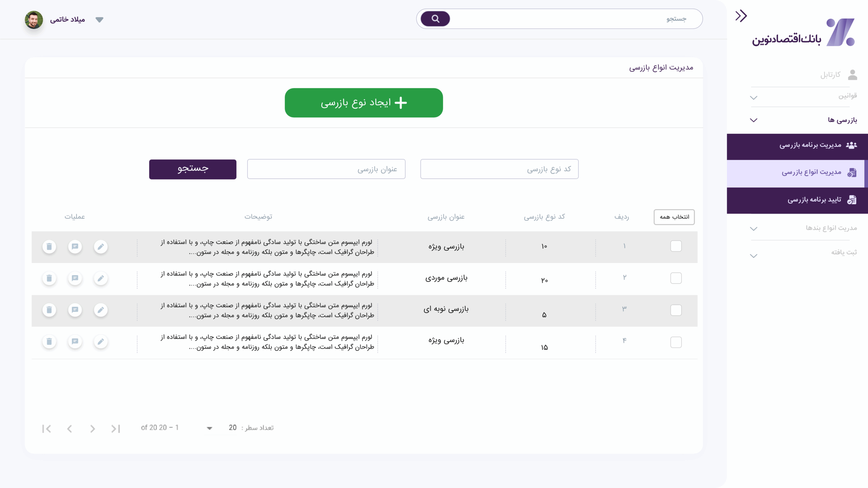Viewport: 868px width, 488px height.
Task: Tick the checkbox for بازرسی موردی row
Action: click(x=676, y=278)
